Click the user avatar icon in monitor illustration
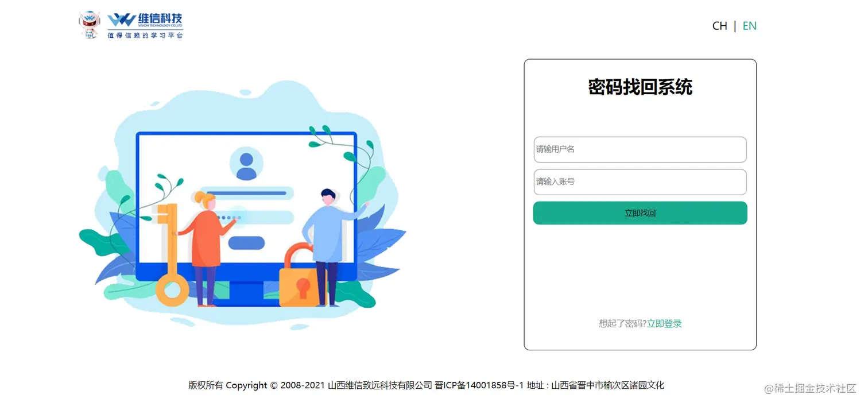Screen dimensions: 868x406 click(x=246, y=164)
